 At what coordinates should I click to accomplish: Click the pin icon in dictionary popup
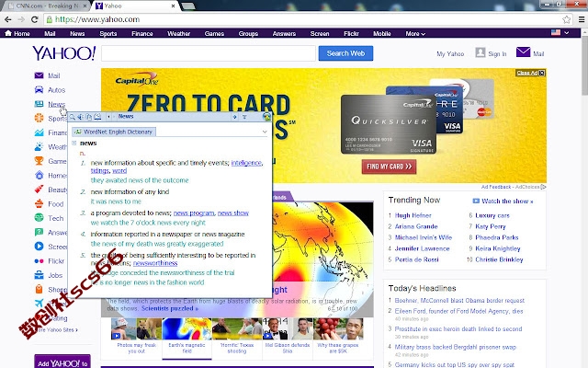point(235,117)
